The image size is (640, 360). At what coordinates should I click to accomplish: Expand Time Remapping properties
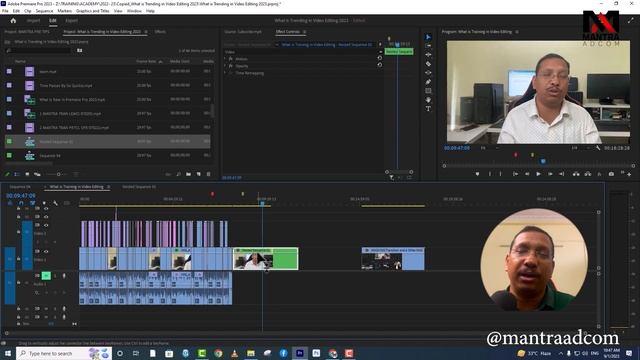[x=225, y=73]
